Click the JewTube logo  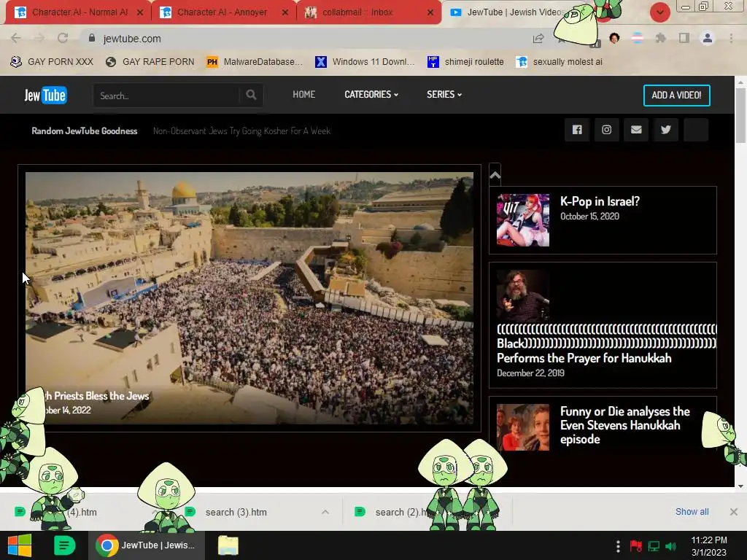coord(46,96)
